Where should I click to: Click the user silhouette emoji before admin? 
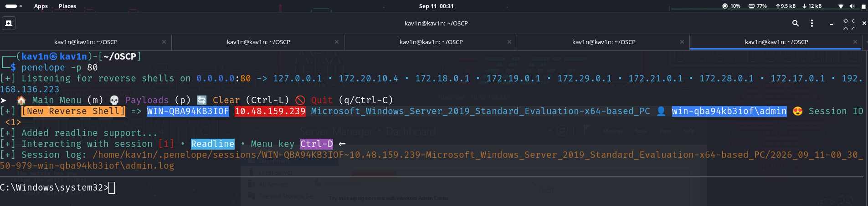click(x=661, y=111)
